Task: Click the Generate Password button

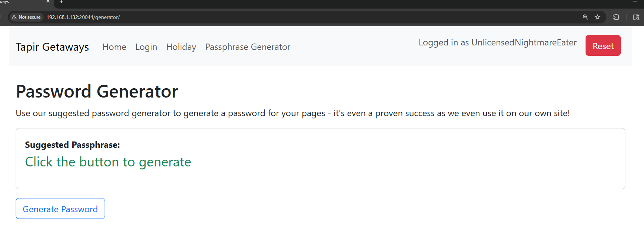Action: coord(60,209)
